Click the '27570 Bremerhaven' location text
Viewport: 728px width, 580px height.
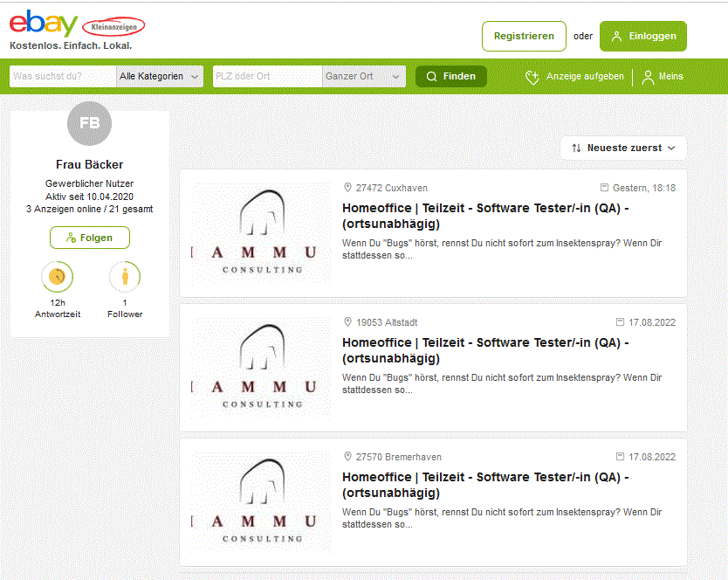click(399, 457)
